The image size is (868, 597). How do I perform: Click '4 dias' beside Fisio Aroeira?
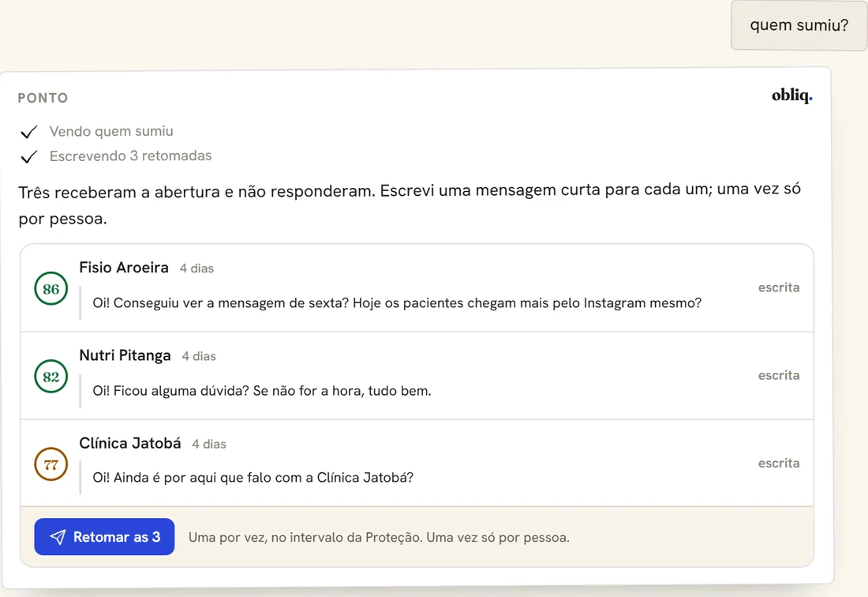click(x=196, y=268)
